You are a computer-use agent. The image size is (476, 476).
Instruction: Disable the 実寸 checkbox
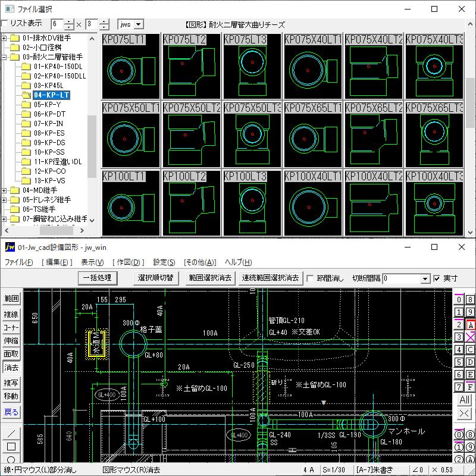(x=437, y=278)
